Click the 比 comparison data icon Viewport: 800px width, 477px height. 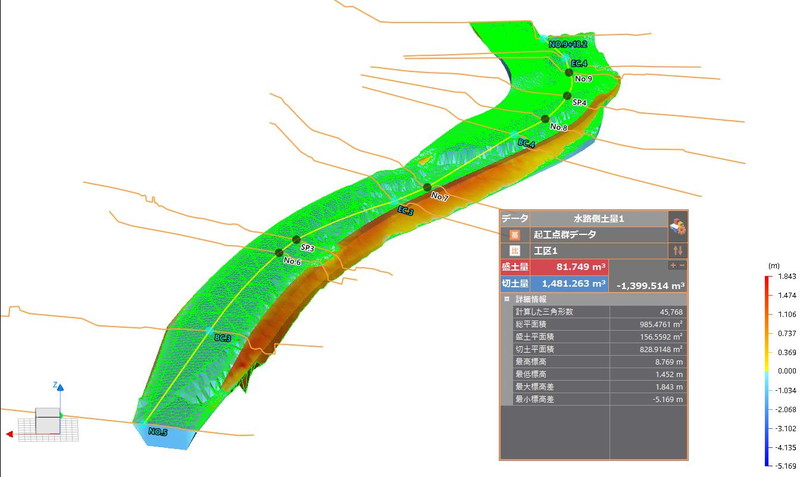pyautogui.click(x=514, y=249)
